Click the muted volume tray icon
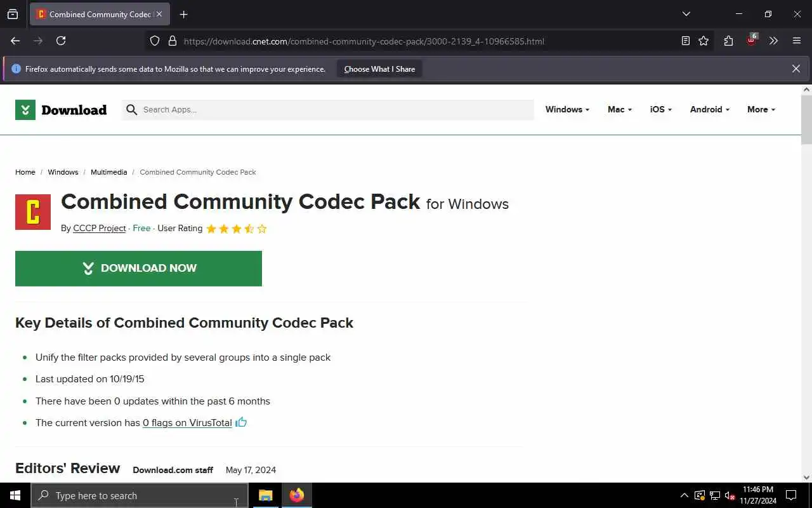Screen dimensions: 812x508 point(730,495)
